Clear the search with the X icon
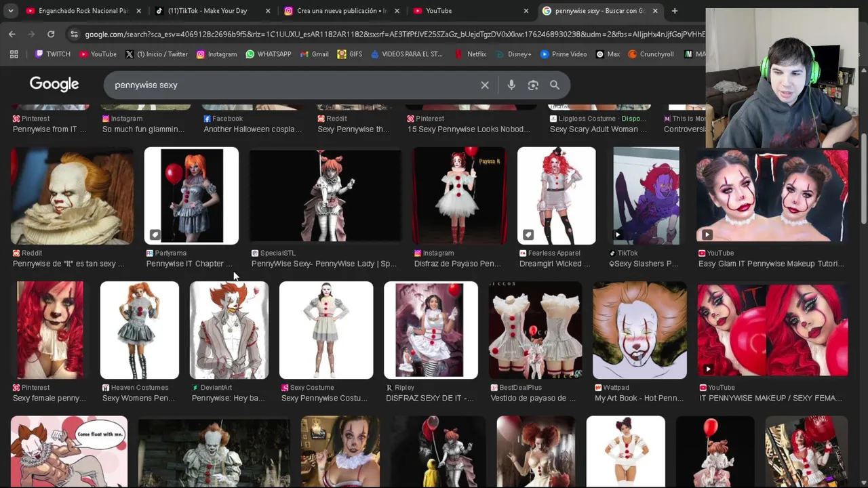The width and height of the screenshot is (868, 488). [x=485, y=85]
